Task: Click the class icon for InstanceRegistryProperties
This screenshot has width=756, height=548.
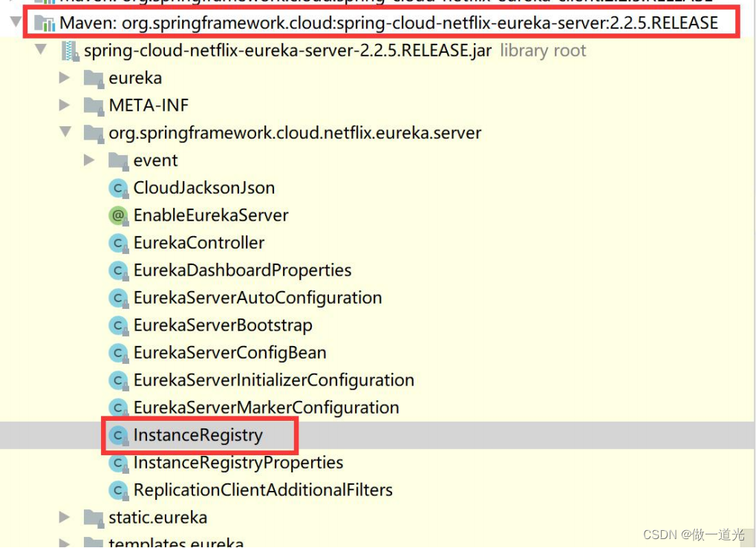Action: click(117, 462)
